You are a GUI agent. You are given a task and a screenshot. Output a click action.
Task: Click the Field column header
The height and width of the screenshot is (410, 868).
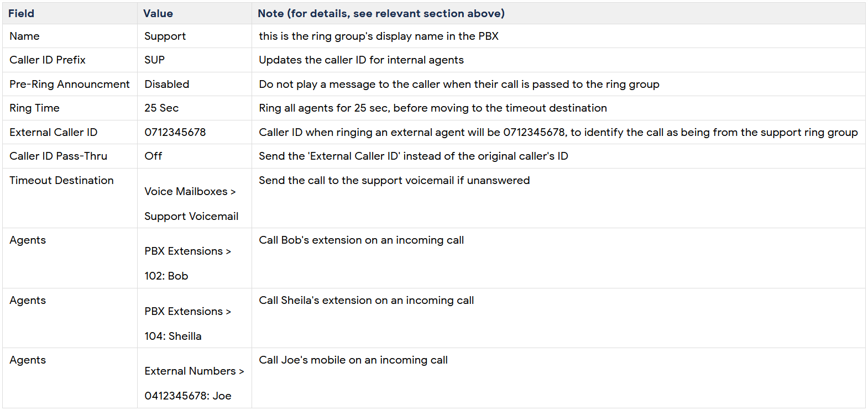coord(21,13)
